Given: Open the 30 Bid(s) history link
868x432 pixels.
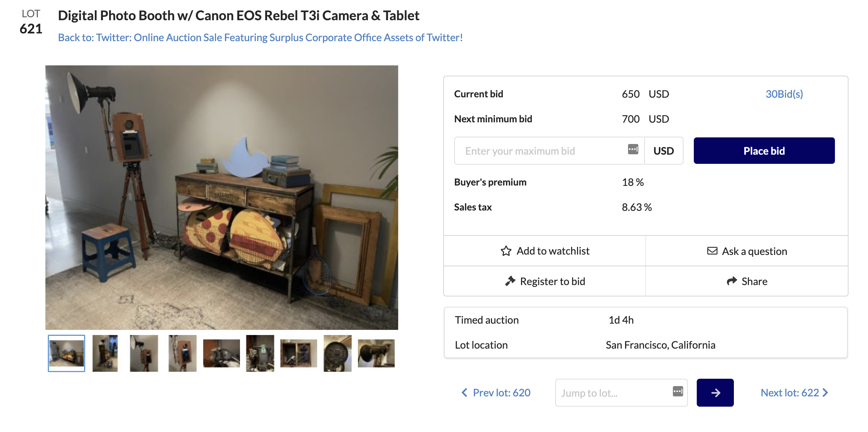Looking at the screenshot, I should [784, 94].
